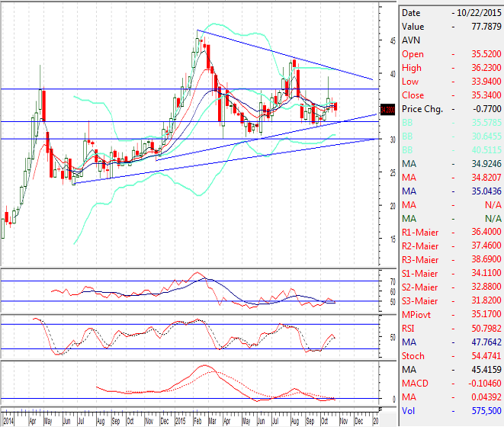504x427 pixels.
Task: Select the Price Chg. row
Action: (x=450, y=109)
